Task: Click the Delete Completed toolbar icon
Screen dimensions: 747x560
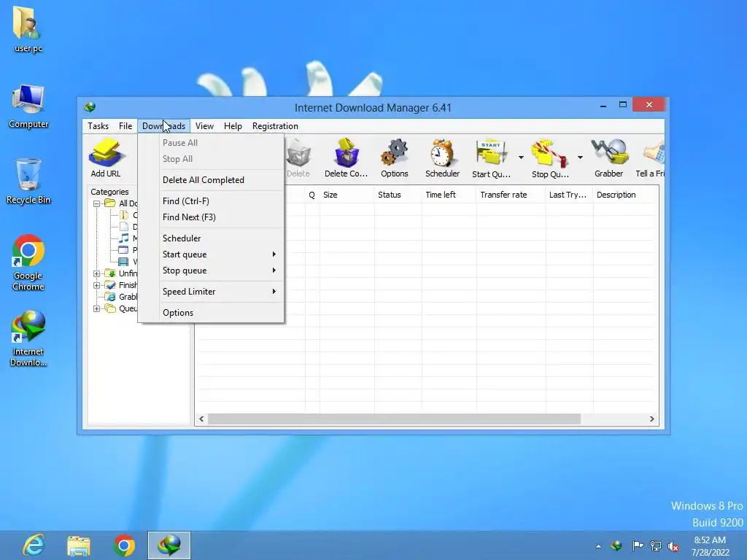Action: point(346,157)
